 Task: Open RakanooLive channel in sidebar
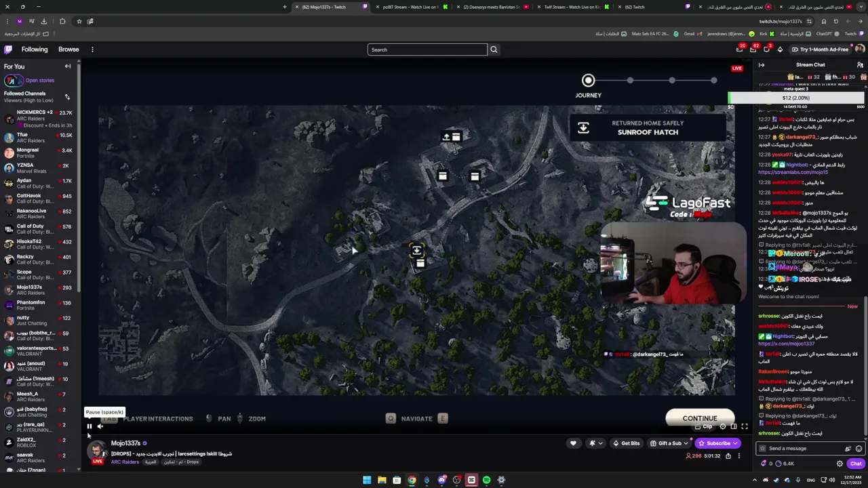39,213
